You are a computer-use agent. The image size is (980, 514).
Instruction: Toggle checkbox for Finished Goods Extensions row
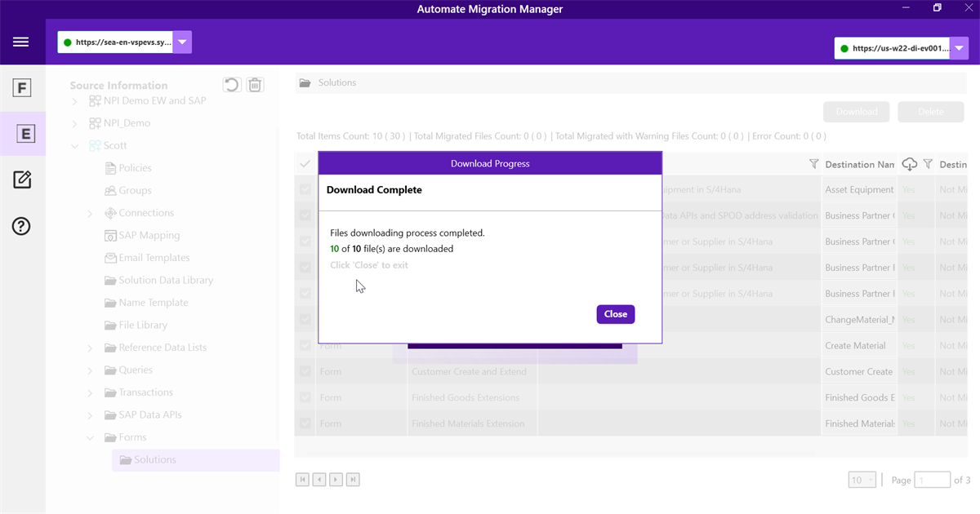pyautogui.click(x=305, y=398)
